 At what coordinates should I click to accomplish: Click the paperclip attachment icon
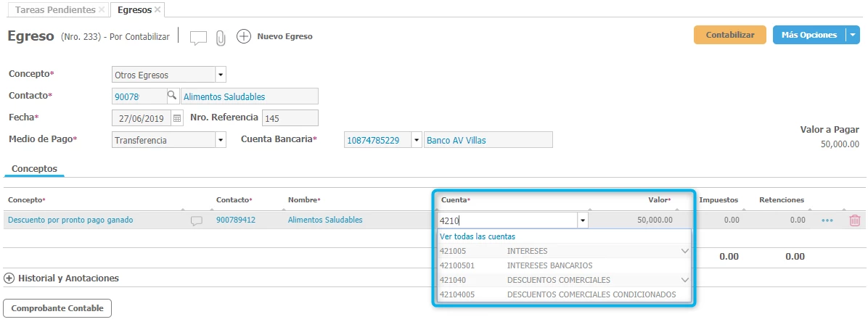point(221,37)
